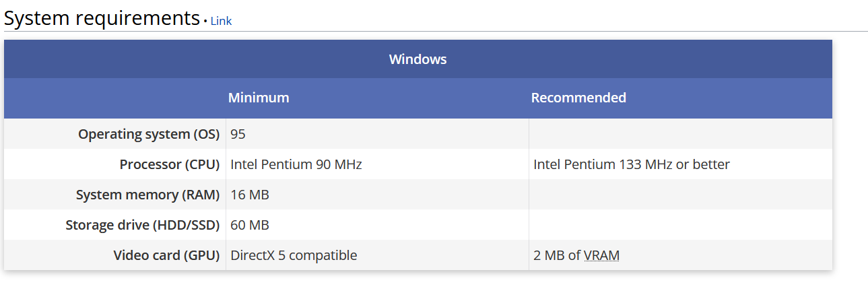Click the System memory (RAM) row label
Viewport: 868px width, 295px height.
pos(147,195)
